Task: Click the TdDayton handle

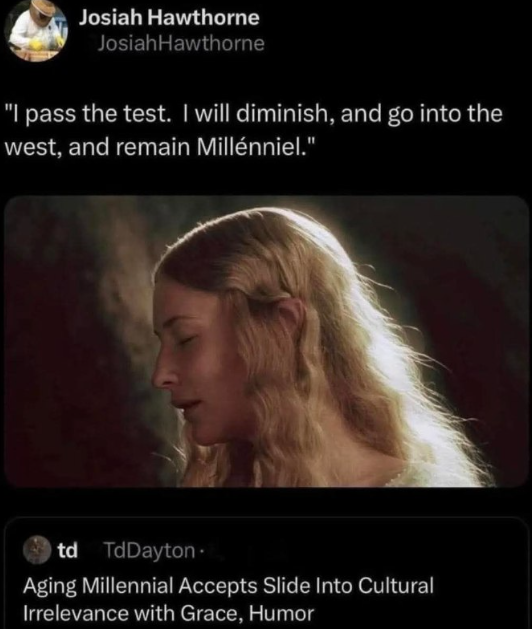Action: [x=149, y=551]
